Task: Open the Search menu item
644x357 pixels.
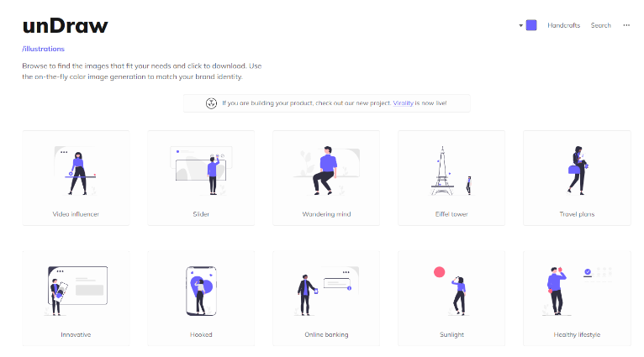Action: [600, 25]
